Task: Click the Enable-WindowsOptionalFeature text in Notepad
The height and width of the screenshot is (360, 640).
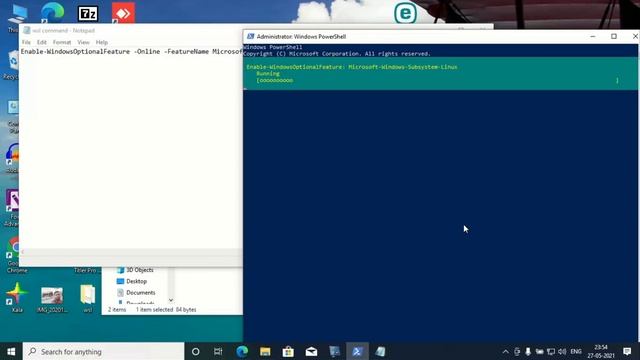Action: click(75, 52)
